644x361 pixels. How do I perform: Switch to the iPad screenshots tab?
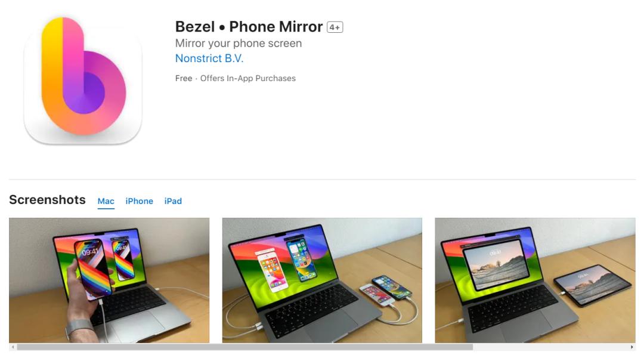pyautogui.click(x=173, y=201)
